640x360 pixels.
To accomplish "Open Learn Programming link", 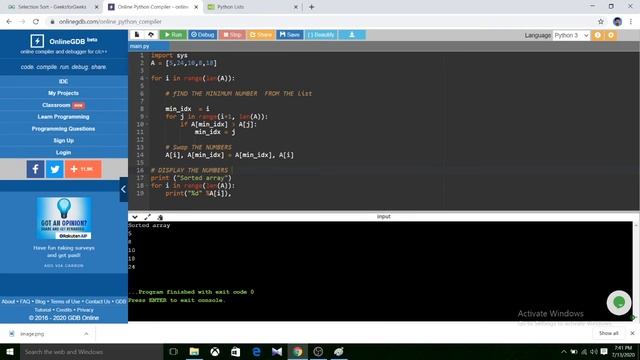I will point(63,117).
